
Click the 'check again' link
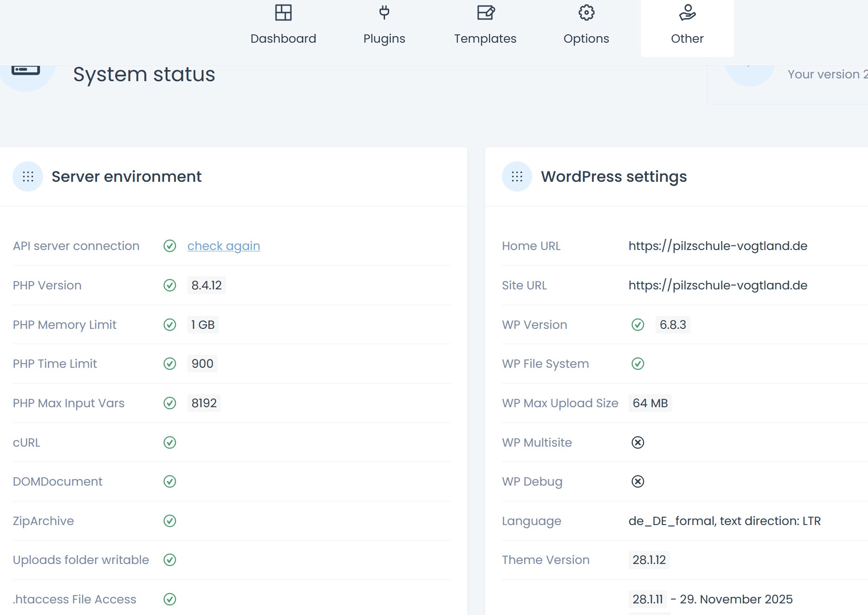click(224, 246)
